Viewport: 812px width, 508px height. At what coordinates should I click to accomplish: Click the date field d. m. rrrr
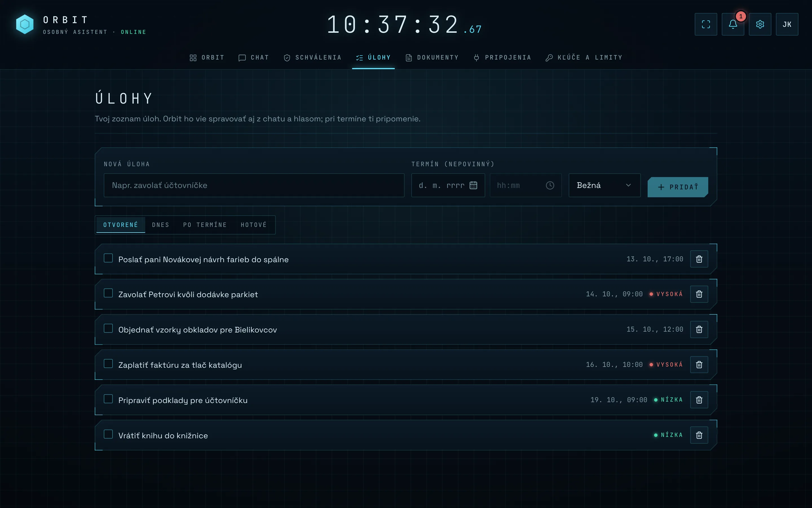[448, 185]
